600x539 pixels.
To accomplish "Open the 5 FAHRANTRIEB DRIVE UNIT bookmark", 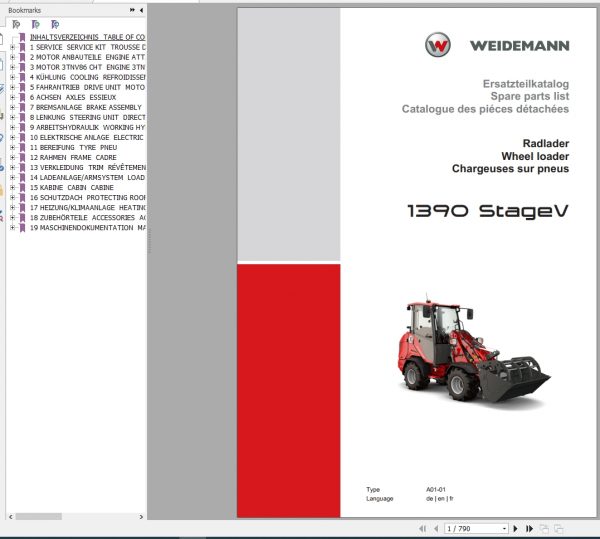I will pyautogui.click(x=87, y=87).
